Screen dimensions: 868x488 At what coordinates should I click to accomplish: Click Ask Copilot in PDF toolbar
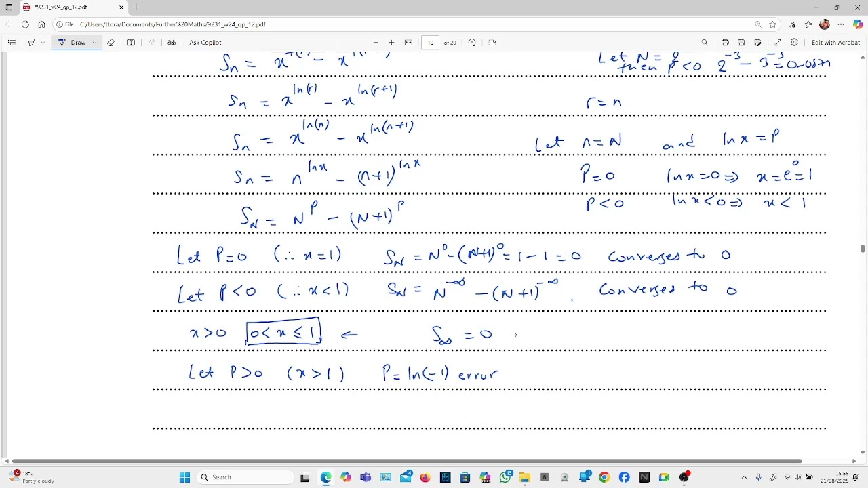205,42
